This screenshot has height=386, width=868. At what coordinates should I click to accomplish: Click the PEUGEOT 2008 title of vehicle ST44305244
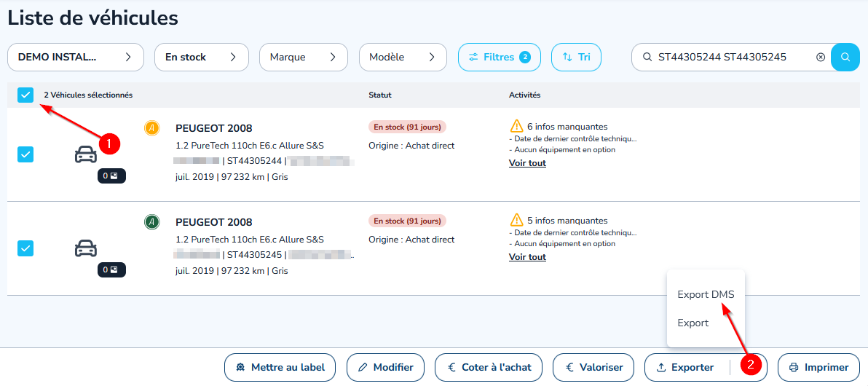pyautogui.click(x=213, y=128)
